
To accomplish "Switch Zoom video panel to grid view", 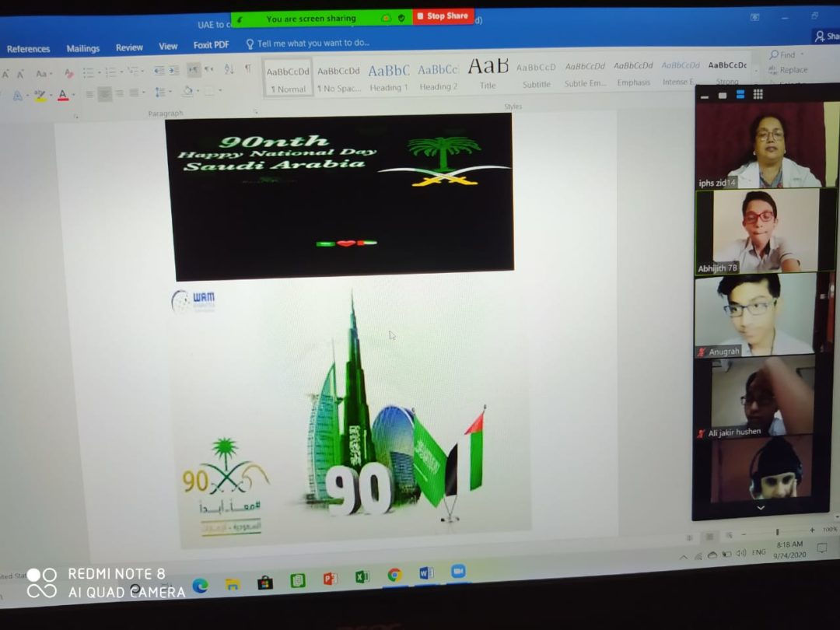I will pos(758,94).
